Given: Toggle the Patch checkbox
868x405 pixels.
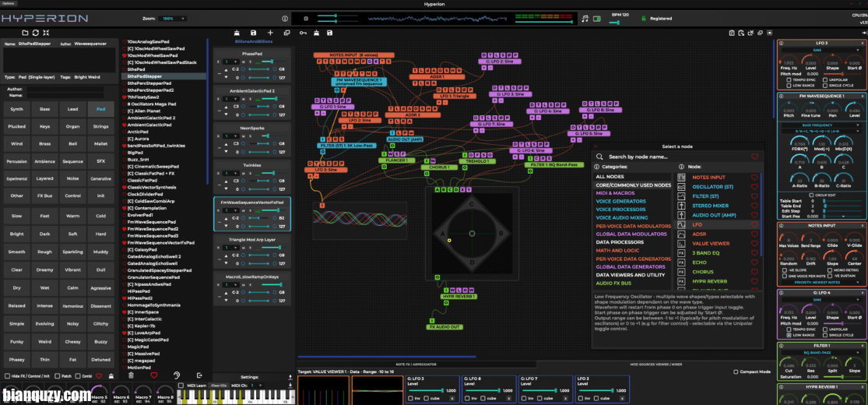Looking at the screenshot, I should coord(58,375).
